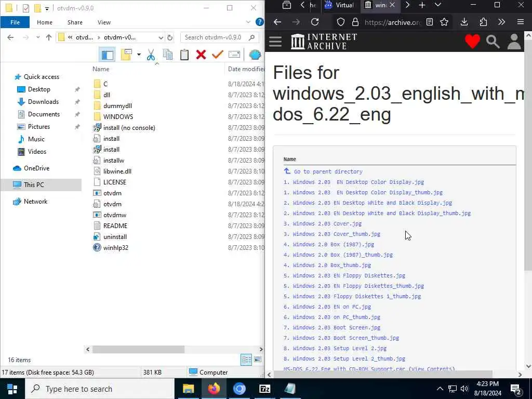
Task: Click the Search otvdm-v0.9.0 box
Action: click(x=220, y=37)
